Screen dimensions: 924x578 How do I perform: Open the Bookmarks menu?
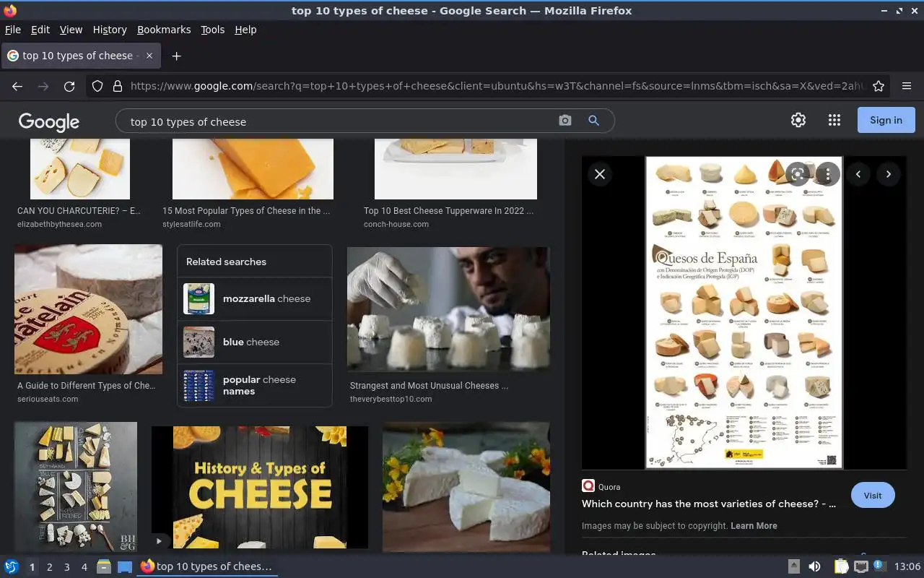[164, 30]
